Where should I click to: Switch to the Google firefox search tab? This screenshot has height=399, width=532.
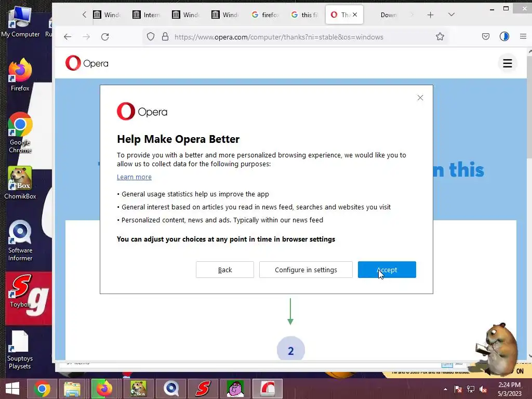tap(265, 15)
